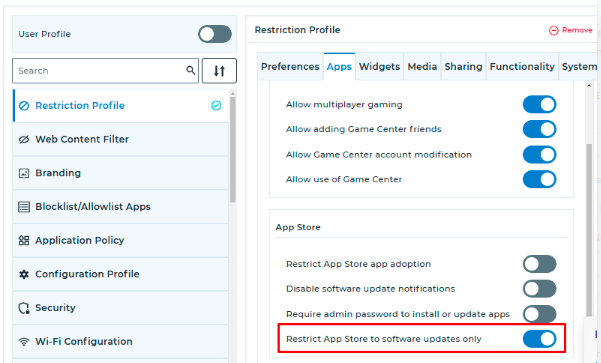
Task: Disable Allow multiplayer gaming
Action: [x=539, y=104]
